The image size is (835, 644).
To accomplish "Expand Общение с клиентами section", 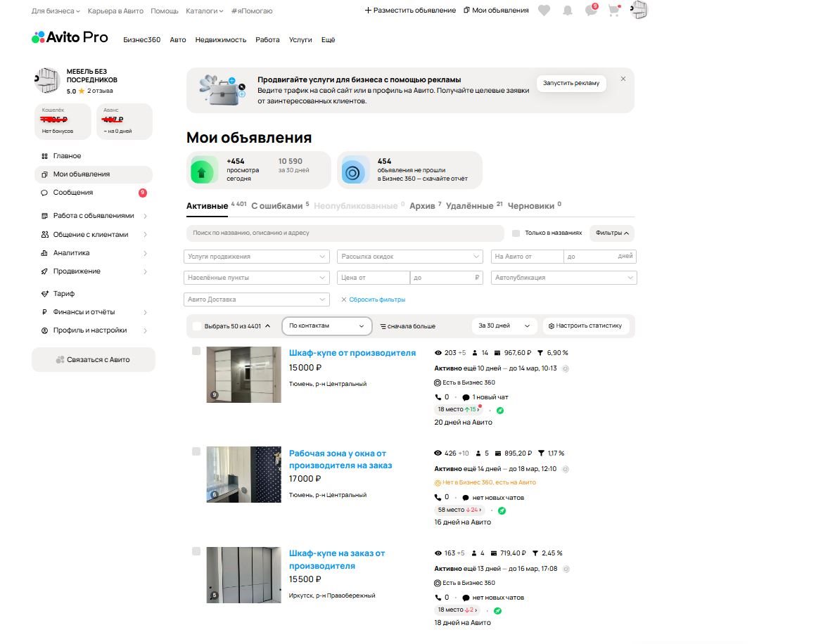I will click(x=92, y=234).
